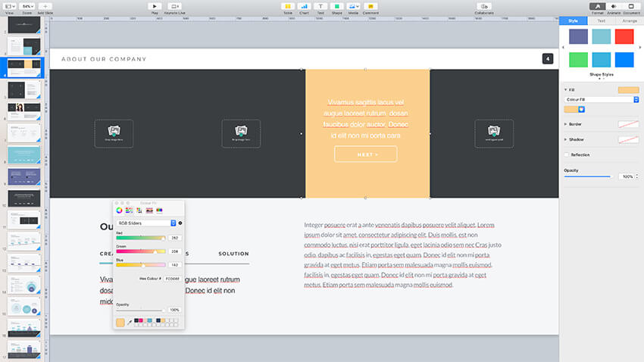Switch to the Text tab in the inspector

point(602,21)
